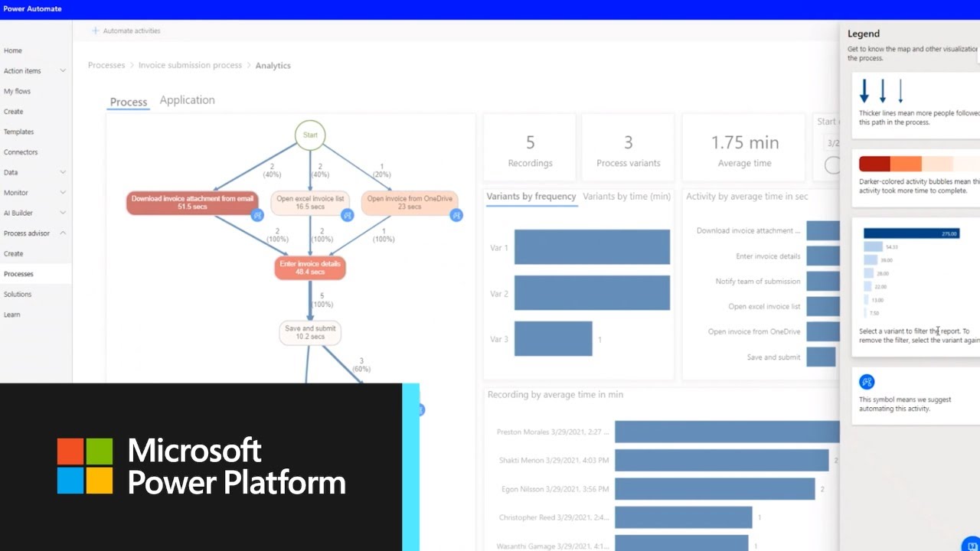
Task: Click the Egon Nilsson recording bar
Action: click(715, 489)
